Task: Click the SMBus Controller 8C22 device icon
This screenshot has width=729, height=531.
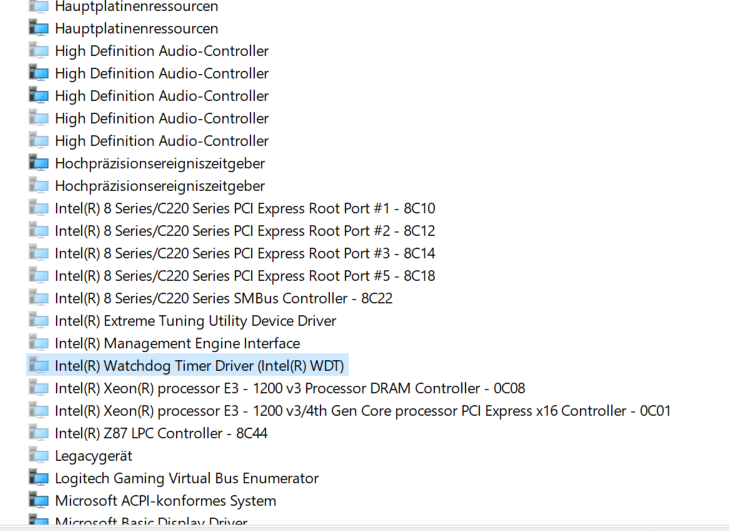Action: tap(39, 298)
